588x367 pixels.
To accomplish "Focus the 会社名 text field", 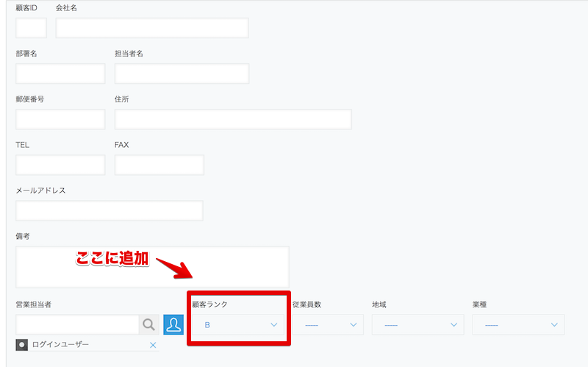I will (152, 28).
